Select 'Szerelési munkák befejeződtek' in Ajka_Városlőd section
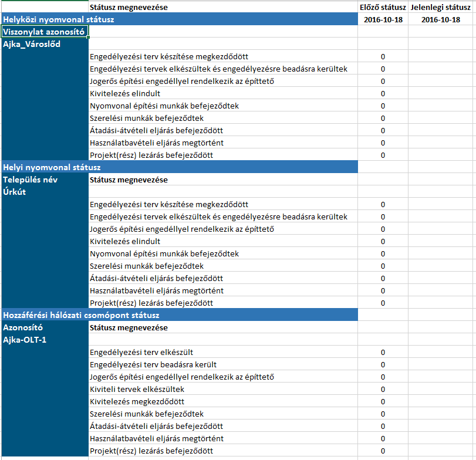The height and width of the screenshot is (460, 476). click(x=223, y=118)
